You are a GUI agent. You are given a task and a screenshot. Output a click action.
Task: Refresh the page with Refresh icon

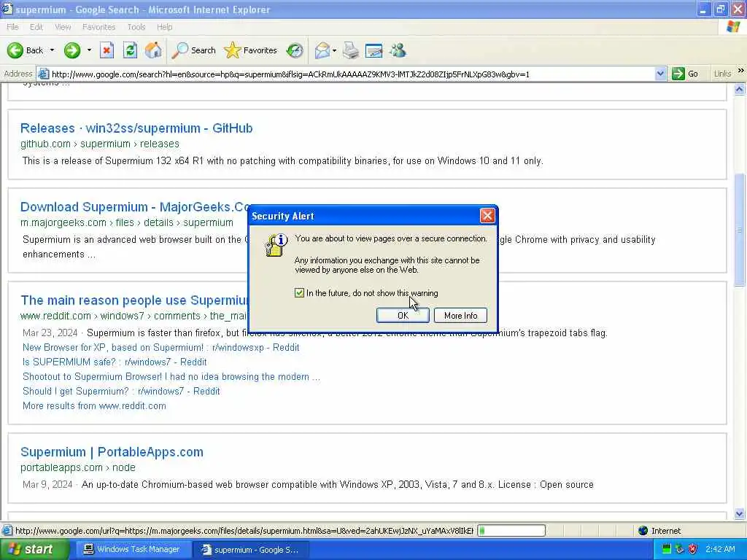(130, 50)
